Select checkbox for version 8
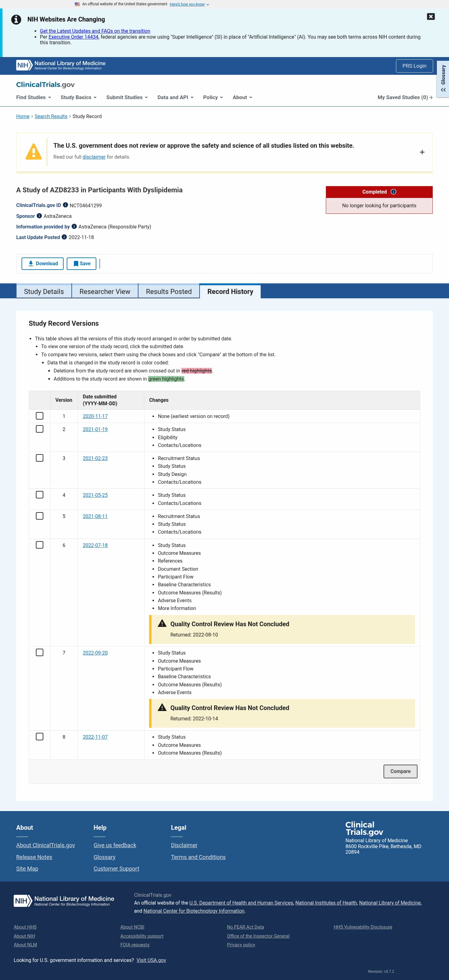The height and width of the screenshot is (980, 449). (40, 737)
